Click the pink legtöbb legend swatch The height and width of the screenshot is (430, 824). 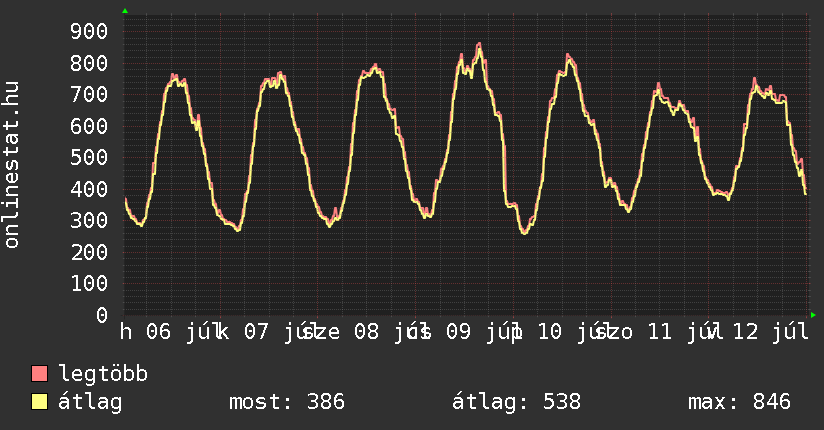(x=39, y=374)
